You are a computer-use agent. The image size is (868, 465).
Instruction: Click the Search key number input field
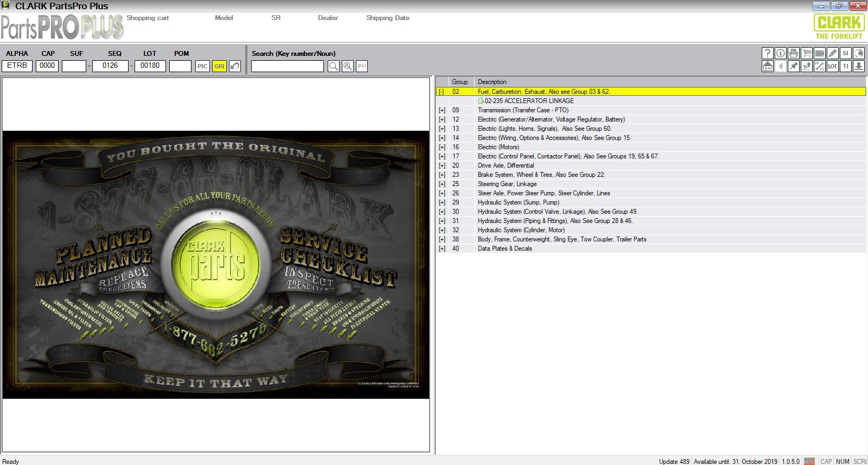pyautogui.click(x=288, y=66)
